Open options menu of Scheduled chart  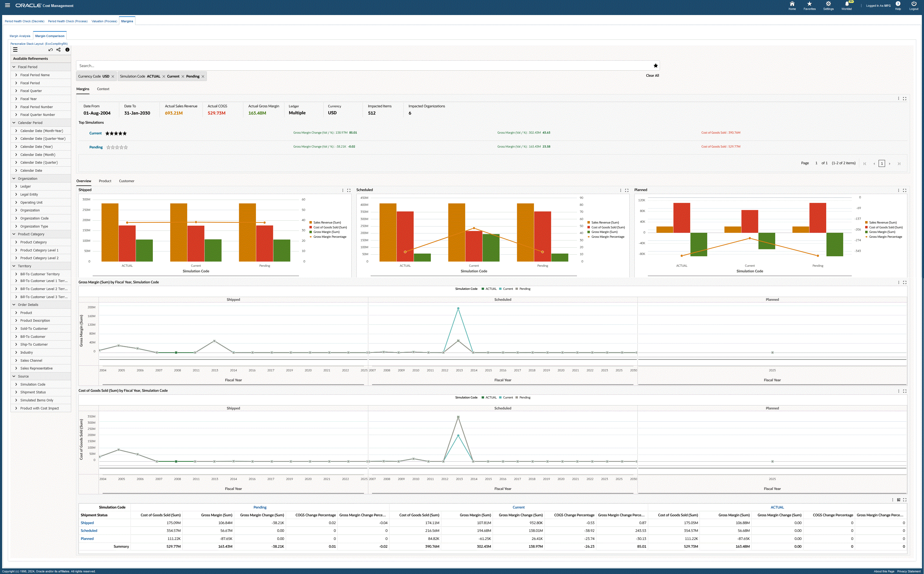coord(620,190)
